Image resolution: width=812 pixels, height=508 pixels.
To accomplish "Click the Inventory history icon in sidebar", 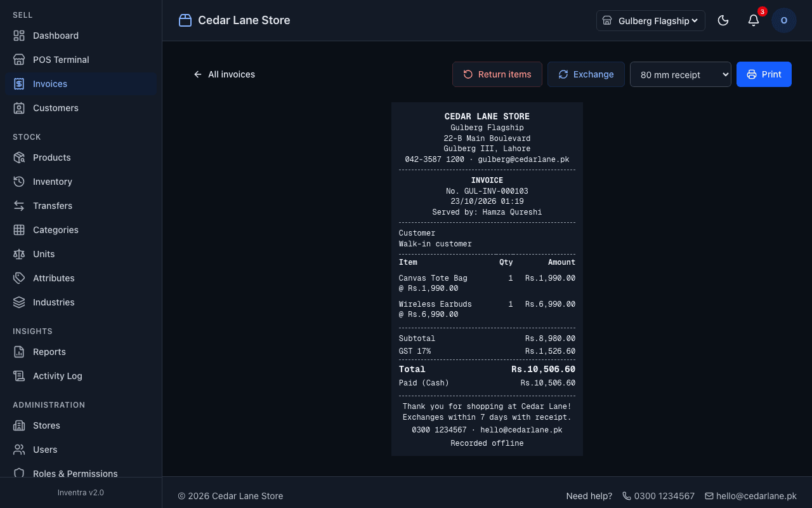I will pos(19,182).
